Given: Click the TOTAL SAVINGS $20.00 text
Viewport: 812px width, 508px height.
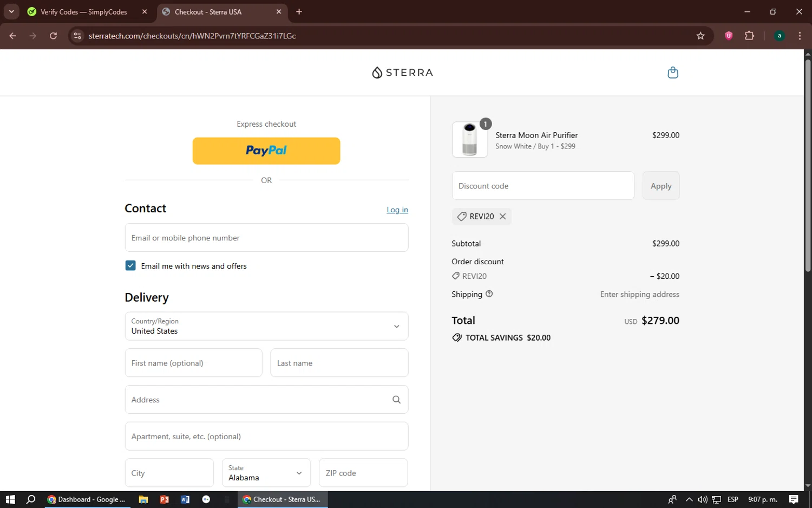Looking at the screenshot, I should coord(508,337).
